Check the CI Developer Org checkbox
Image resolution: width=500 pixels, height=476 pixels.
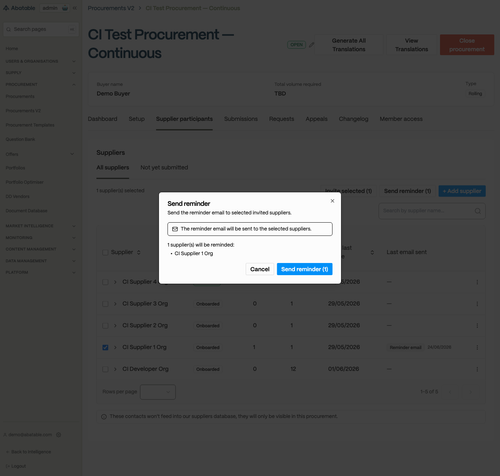point(105,369)
